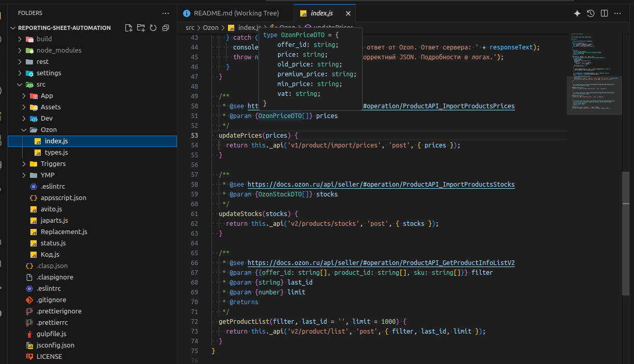Collapse the Ozon folder
Screen dimensions: 634x364
point(24,130)
